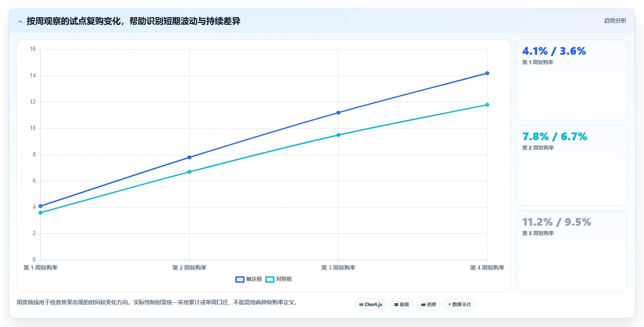
Task: Click the 第 3 周复购率 card caption
Action: (538, 233)
